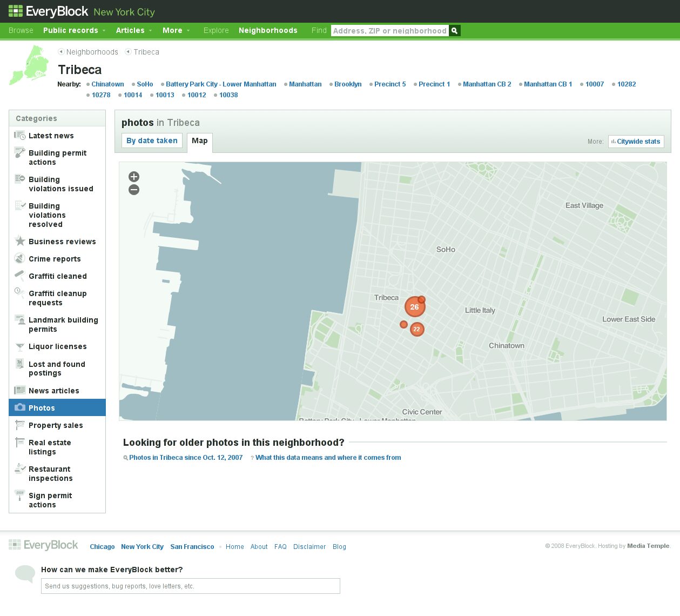
Task: Click the New York City map thumbnail
Action: click(29, 65)
